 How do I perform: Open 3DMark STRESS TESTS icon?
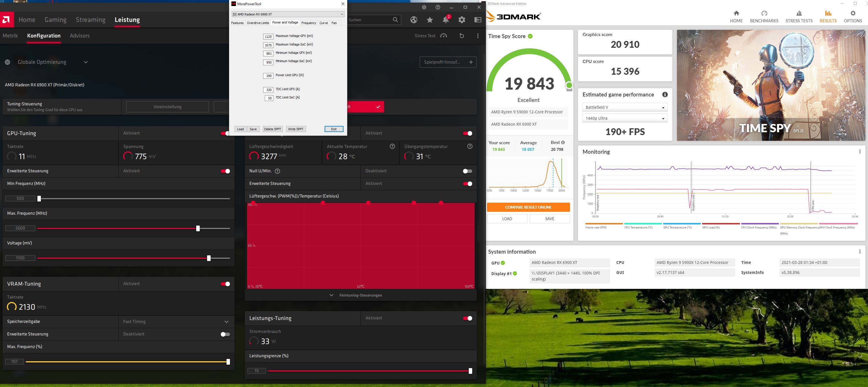pyautogui.click(x=799, y=13)
